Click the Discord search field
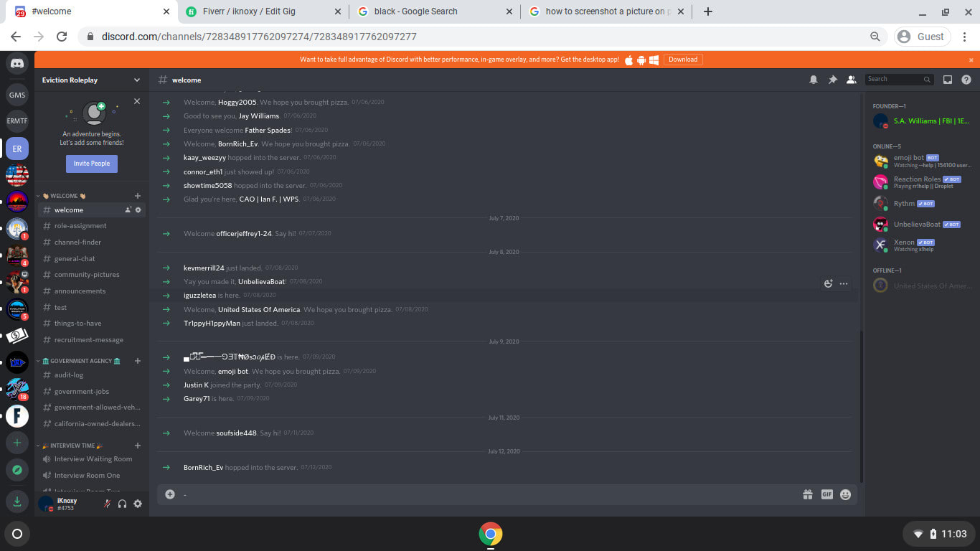The image size is (980, 551). [x=900, y=80]
